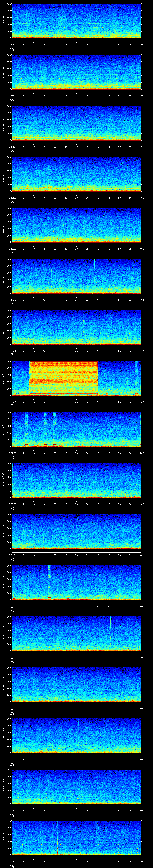
Task: Click the '12:14:00' start time label
Action: click(x=12, y=44)
